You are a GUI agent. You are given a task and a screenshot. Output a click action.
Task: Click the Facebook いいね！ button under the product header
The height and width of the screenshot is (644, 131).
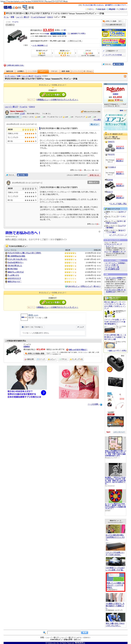pyautogui.click(x=118, y=64)
